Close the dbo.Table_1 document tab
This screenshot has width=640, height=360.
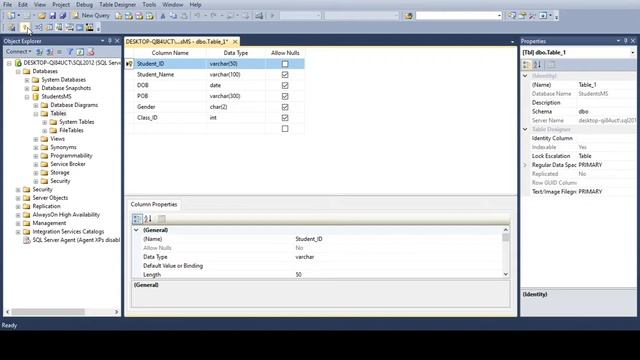[x=235, y=42]
